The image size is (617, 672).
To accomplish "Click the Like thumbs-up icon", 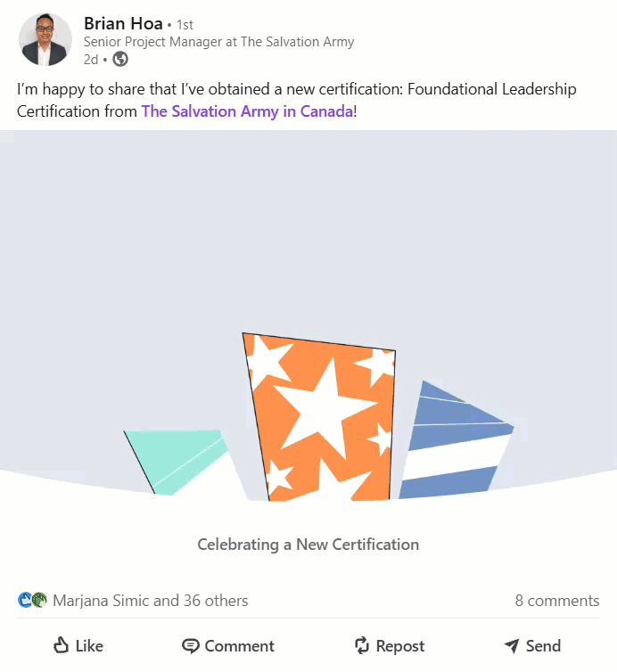I will 61,645.
